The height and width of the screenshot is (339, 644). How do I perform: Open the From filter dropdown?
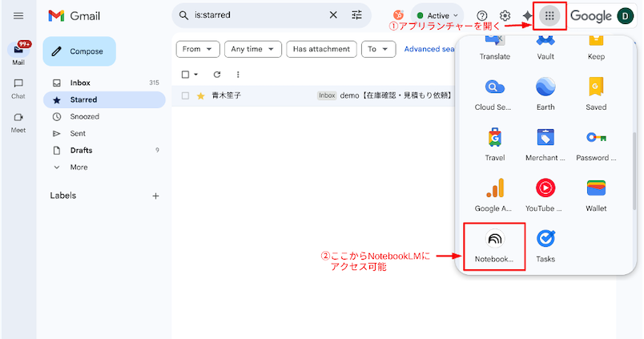coord(198,50)
